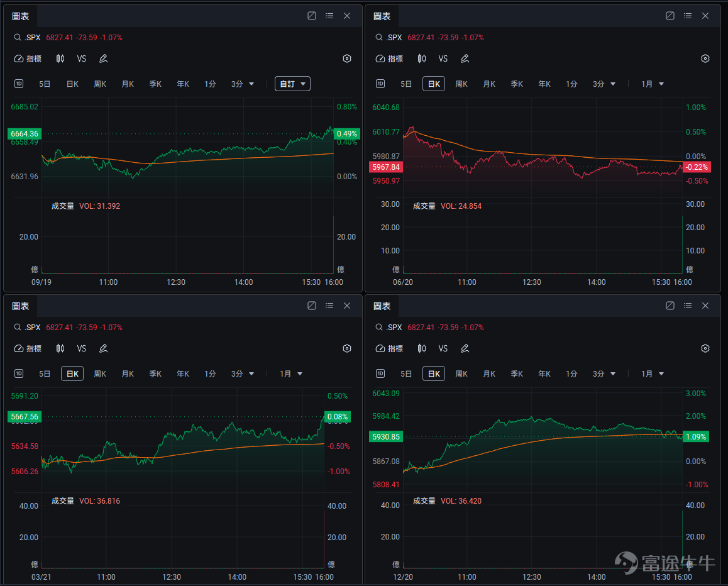Screen dimensions: 728x586
Task: Click the 1.09% change badge in the bottom-right chart
Action: coord(696,436)
